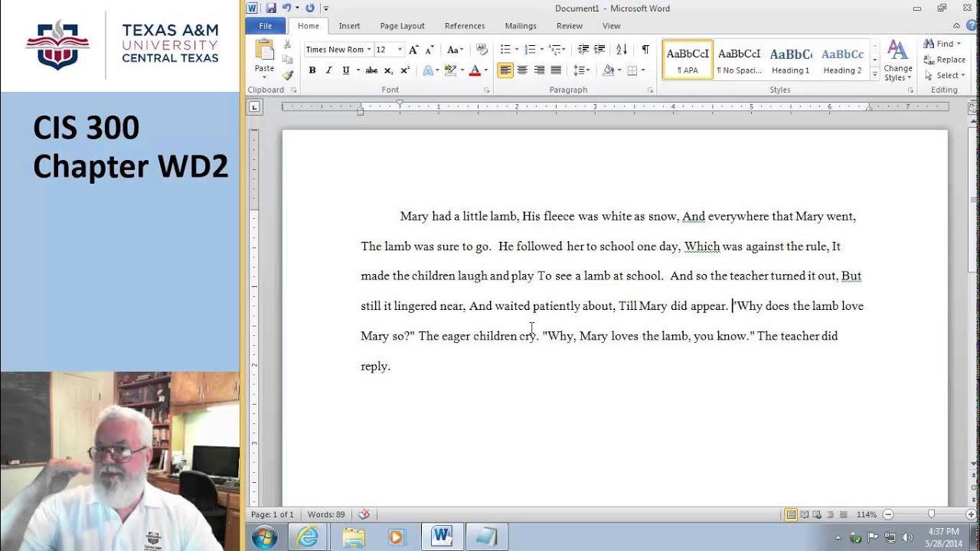
Task: Click Replace in the Editing group
Action: 945,60
